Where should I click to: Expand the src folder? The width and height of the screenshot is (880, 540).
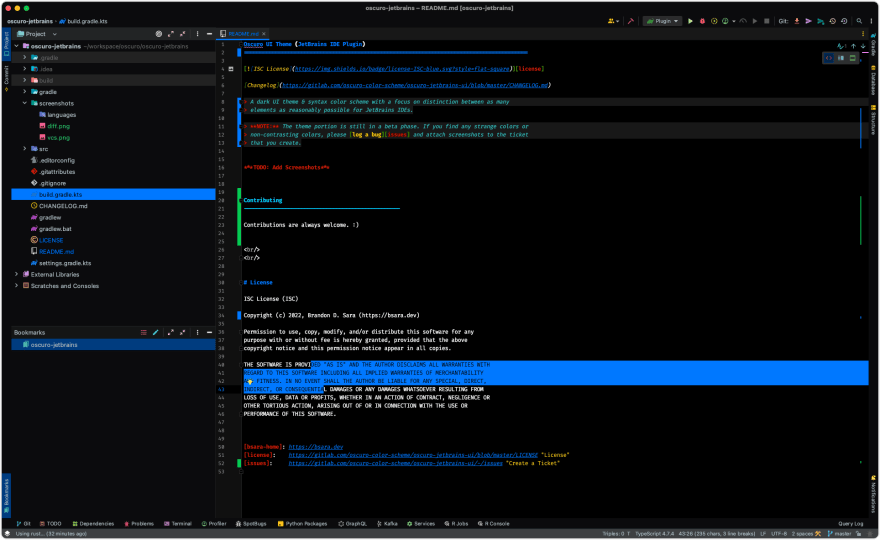click(x=25, y=149)
